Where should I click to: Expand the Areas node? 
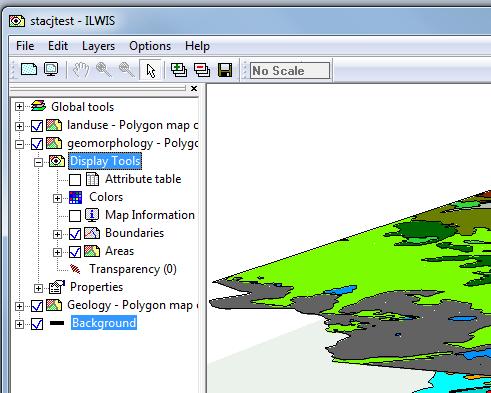pos(57,252)
